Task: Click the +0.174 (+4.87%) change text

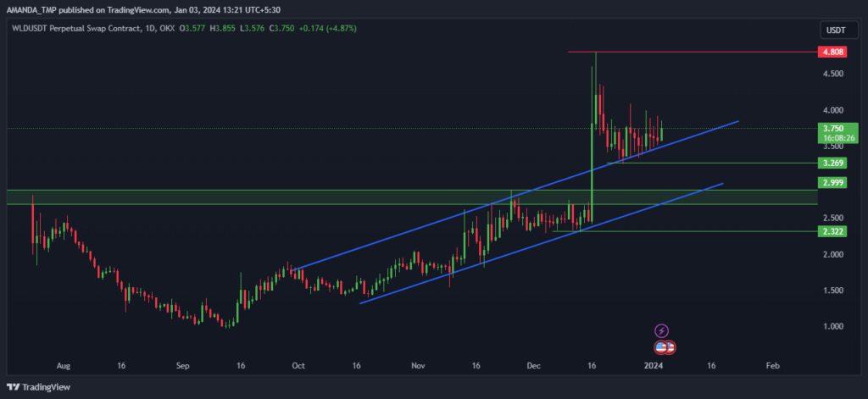Action: 329,28
